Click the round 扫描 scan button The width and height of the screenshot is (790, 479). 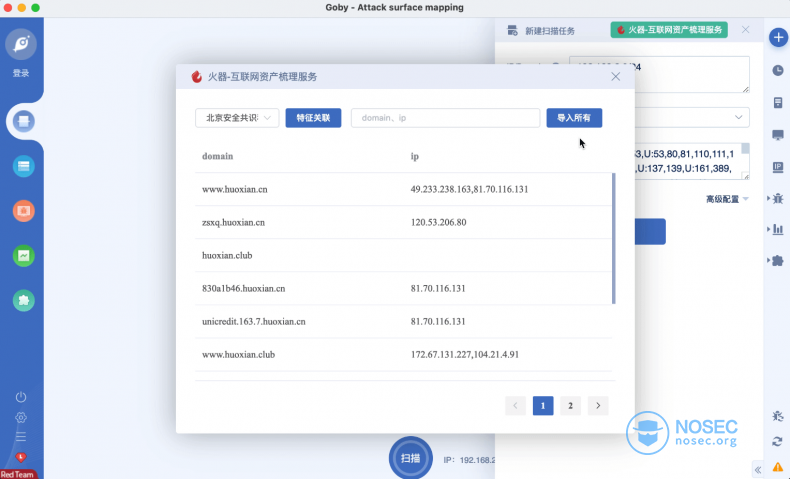[411, 458]
